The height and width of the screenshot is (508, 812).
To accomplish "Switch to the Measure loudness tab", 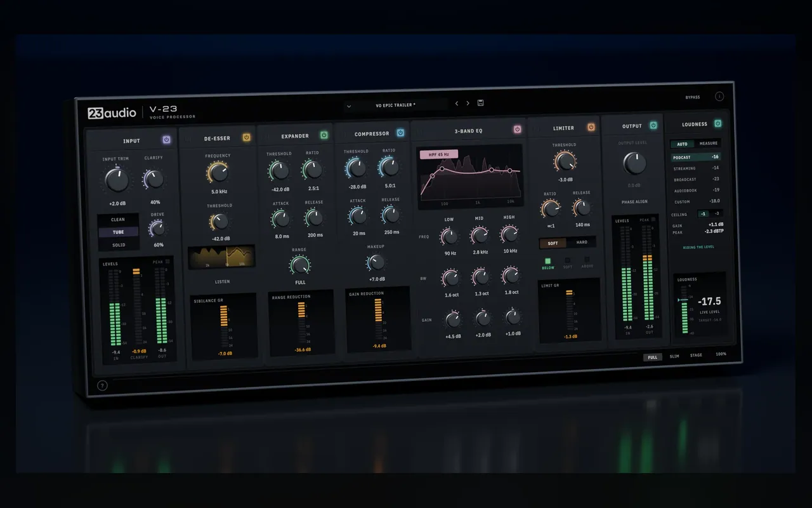I will 708,144.
